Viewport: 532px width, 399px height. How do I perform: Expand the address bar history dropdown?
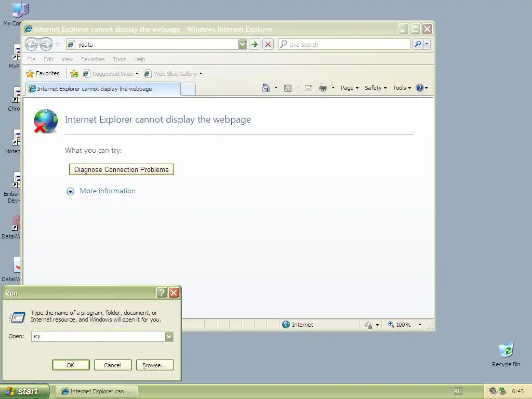tap(242, 45)
